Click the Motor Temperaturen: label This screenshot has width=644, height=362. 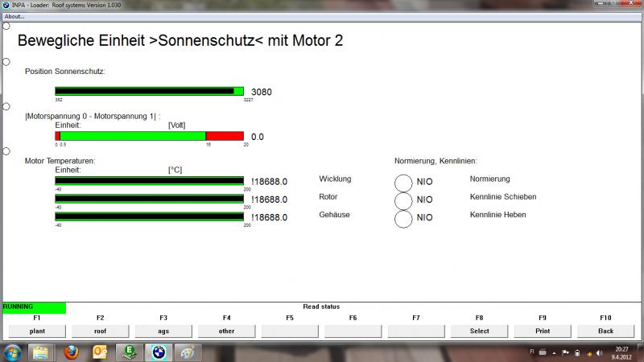point(60,161)
